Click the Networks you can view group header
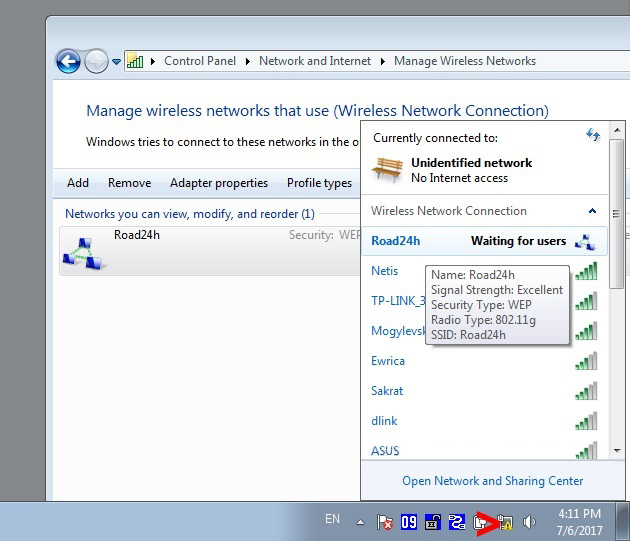Viewport: 630px width, 541px height. (190, 214)
